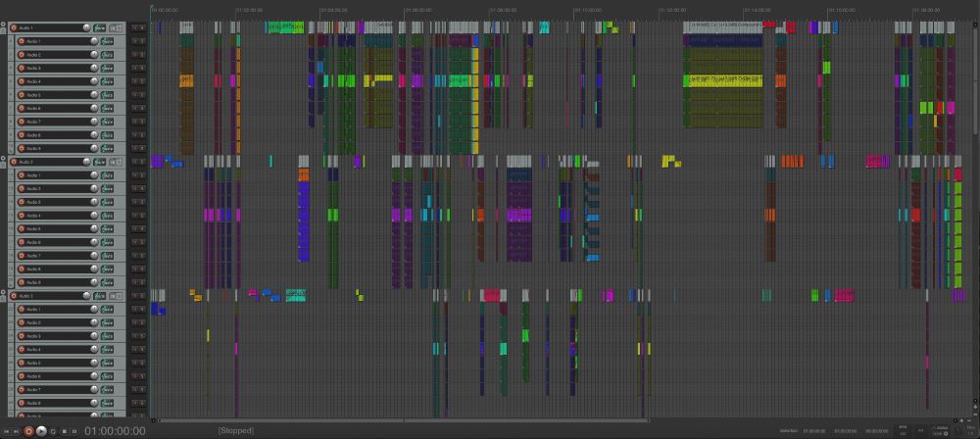Solo the first folder track
Viewport: 980px width, 439px height.
point(142,27)
